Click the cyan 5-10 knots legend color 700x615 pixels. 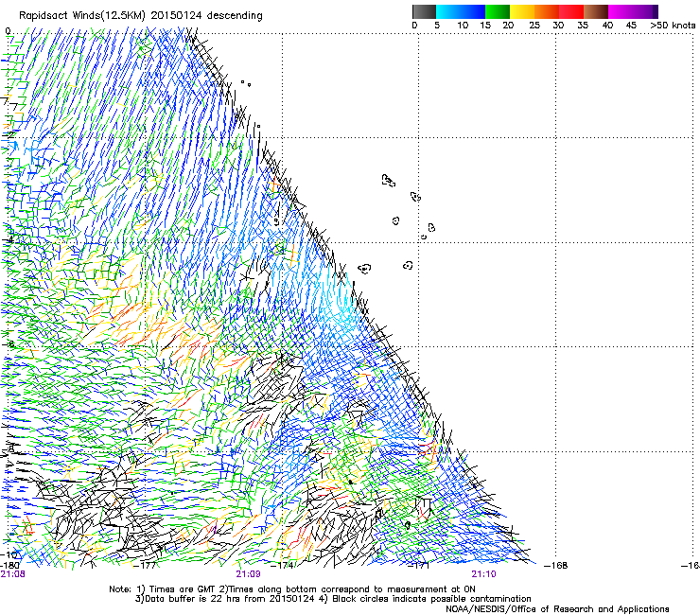(448, 11)
